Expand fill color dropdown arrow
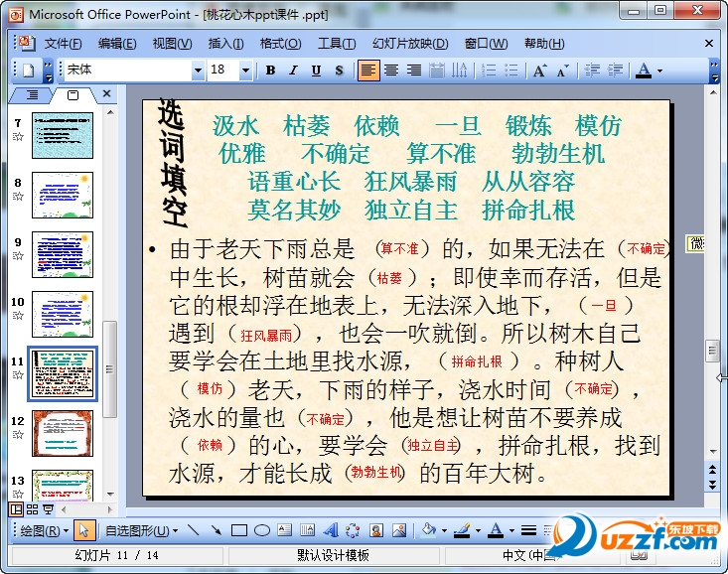 444,530
